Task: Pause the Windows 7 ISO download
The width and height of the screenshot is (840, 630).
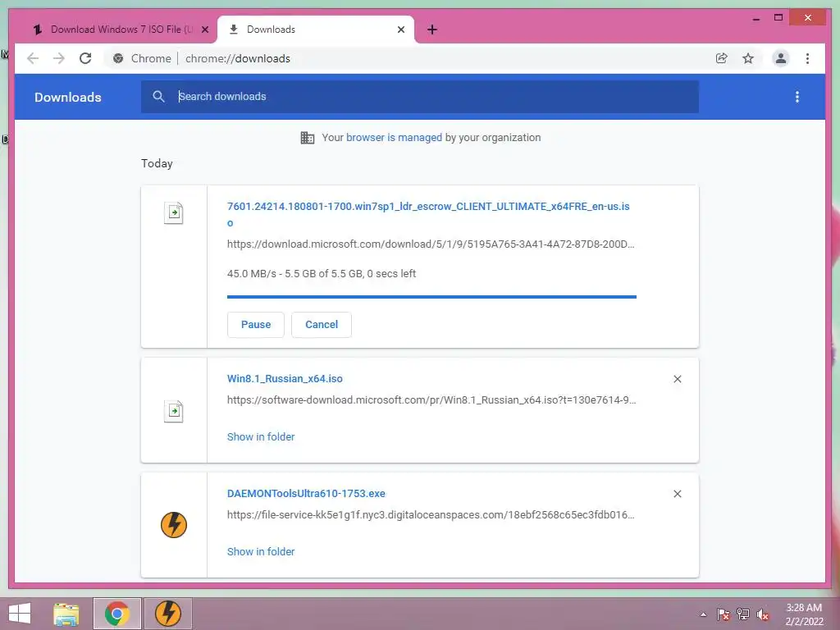Action: [x=256, y=325]
